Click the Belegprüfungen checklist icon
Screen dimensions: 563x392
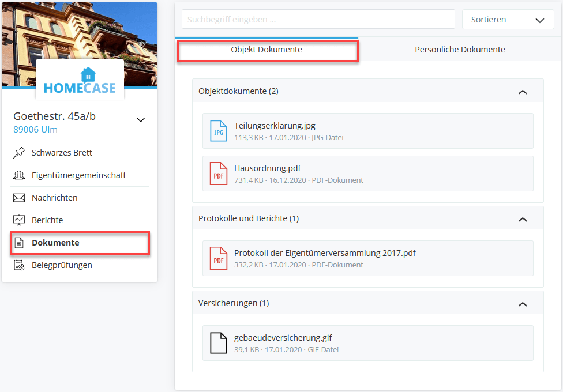coord(19,265)
